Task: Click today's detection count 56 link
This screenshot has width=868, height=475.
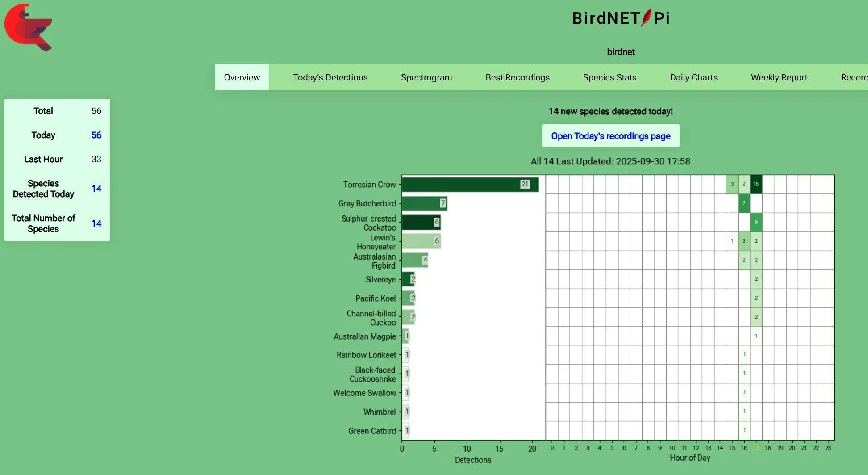Action: [96, 135]
